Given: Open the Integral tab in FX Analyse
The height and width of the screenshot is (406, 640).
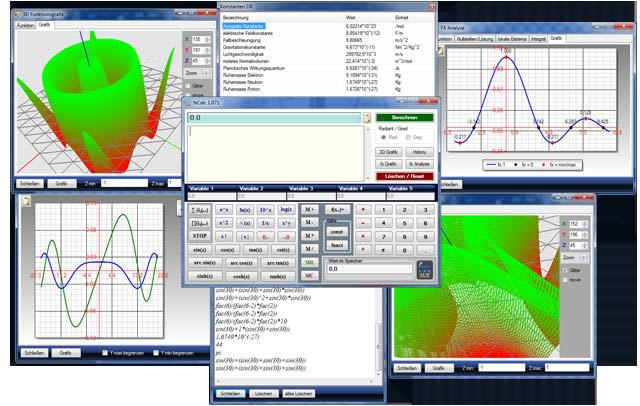Looking at the screenshot, I should [537, 36].
